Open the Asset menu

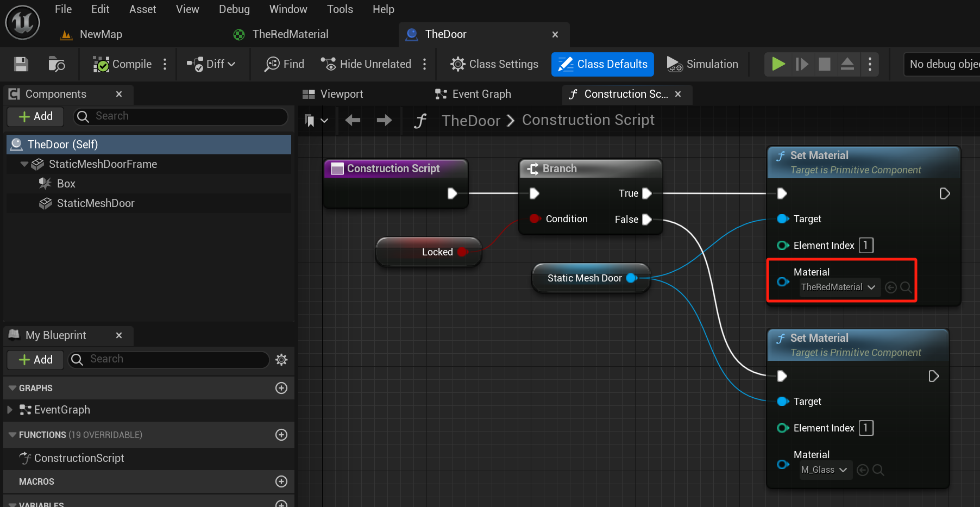[142, 9]
